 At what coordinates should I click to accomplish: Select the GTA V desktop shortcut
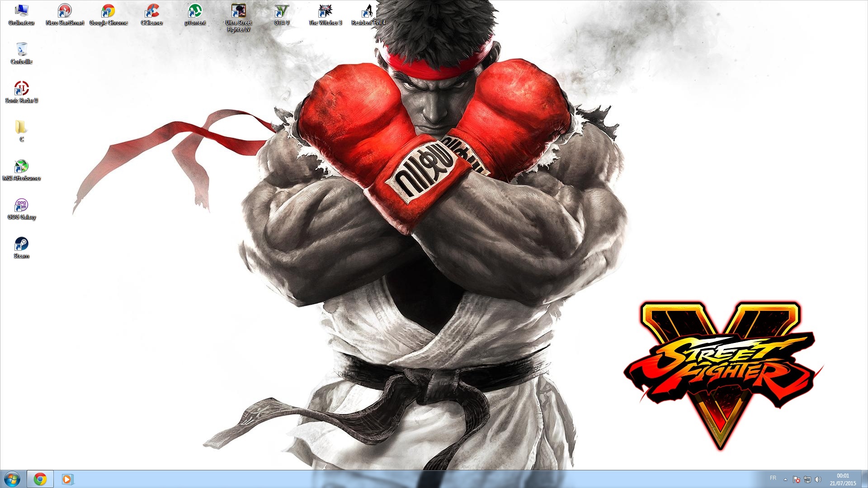(x=282, y=14)
